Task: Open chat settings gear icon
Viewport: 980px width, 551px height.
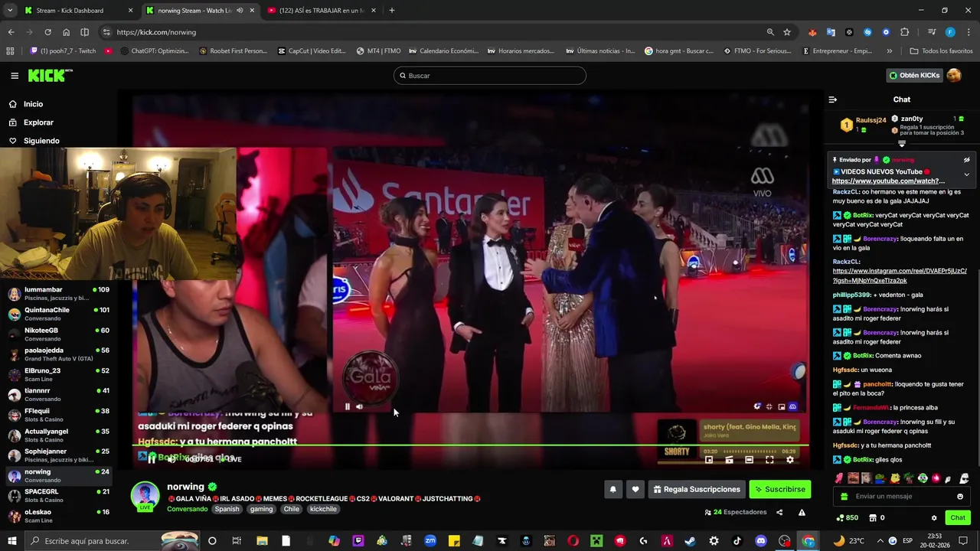Action: coord(934,518)
